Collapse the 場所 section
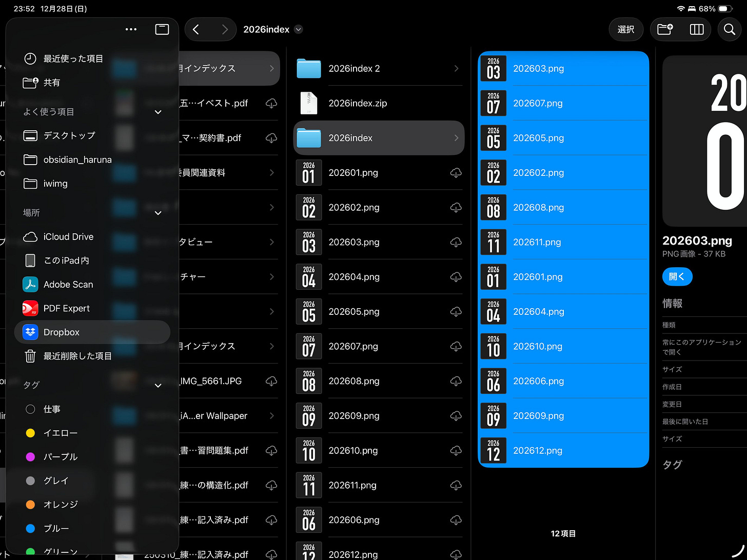The image size is (747, 560). [x=158, y=213]
